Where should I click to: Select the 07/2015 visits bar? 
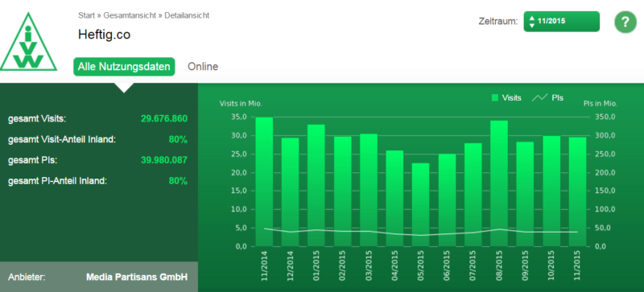pos(473,195)
